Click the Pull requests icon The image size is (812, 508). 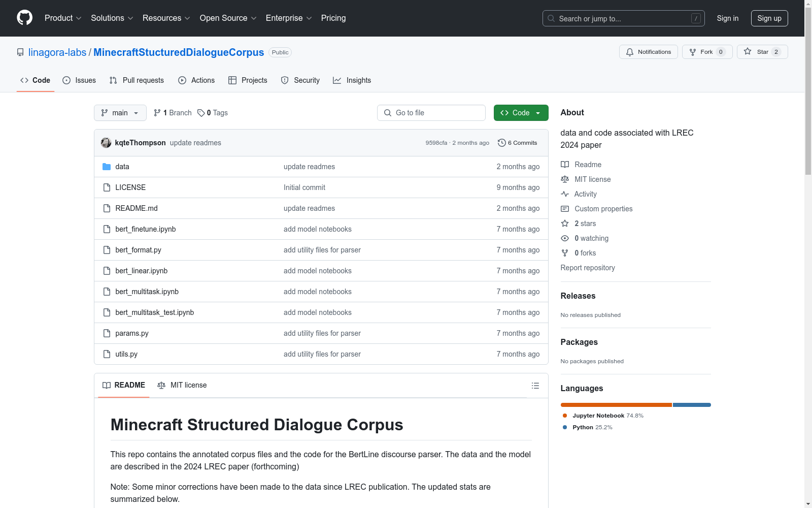(113, 80)
